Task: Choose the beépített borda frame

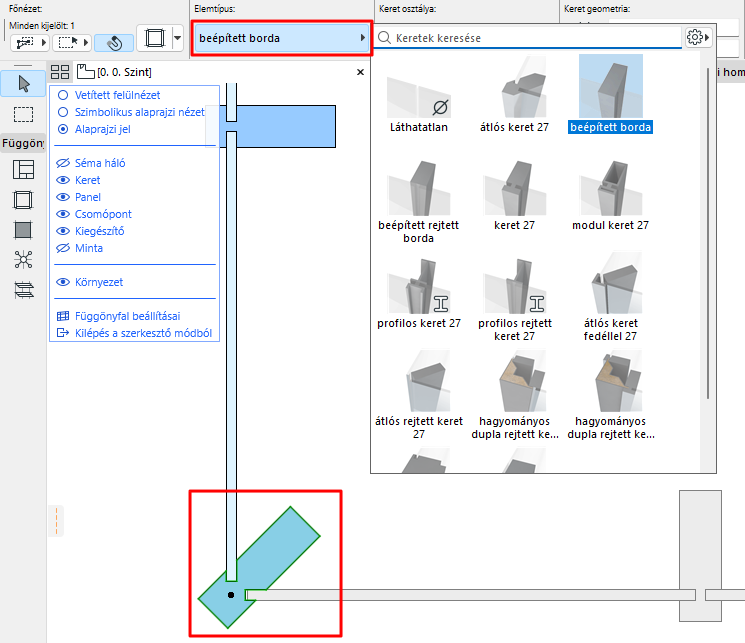Action: tap(611, 94)
